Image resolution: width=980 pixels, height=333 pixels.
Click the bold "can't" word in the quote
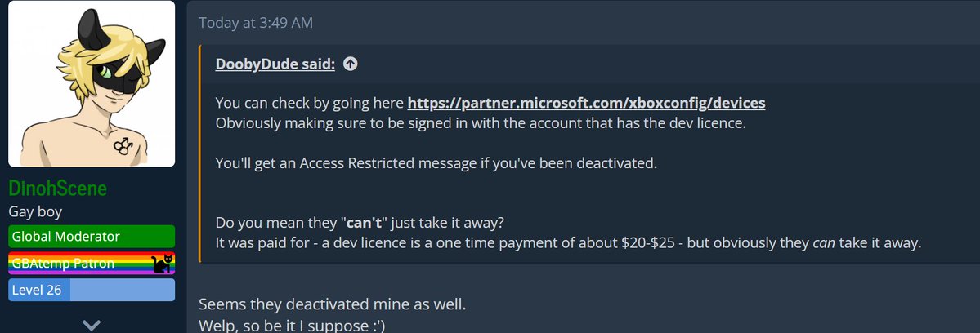click(x=364, y=223)
